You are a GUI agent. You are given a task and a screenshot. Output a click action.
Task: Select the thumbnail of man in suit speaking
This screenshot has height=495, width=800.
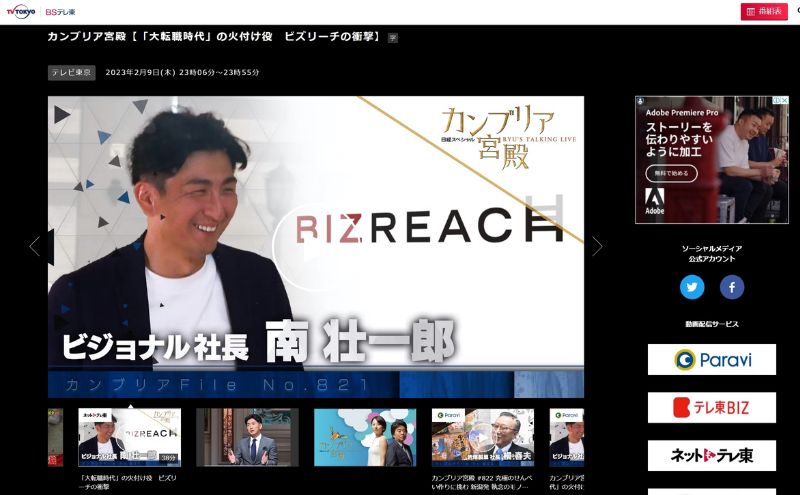[x=247, y=437]
